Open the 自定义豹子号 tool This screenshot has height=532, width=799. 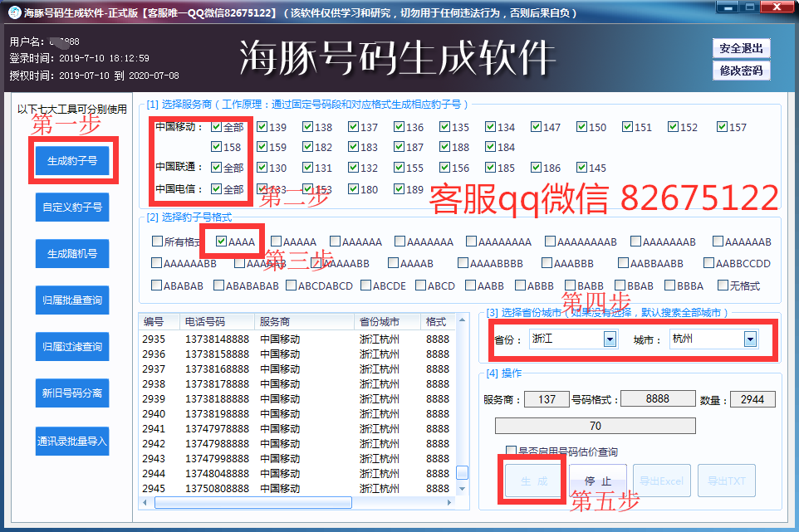(x=72, y=207)
